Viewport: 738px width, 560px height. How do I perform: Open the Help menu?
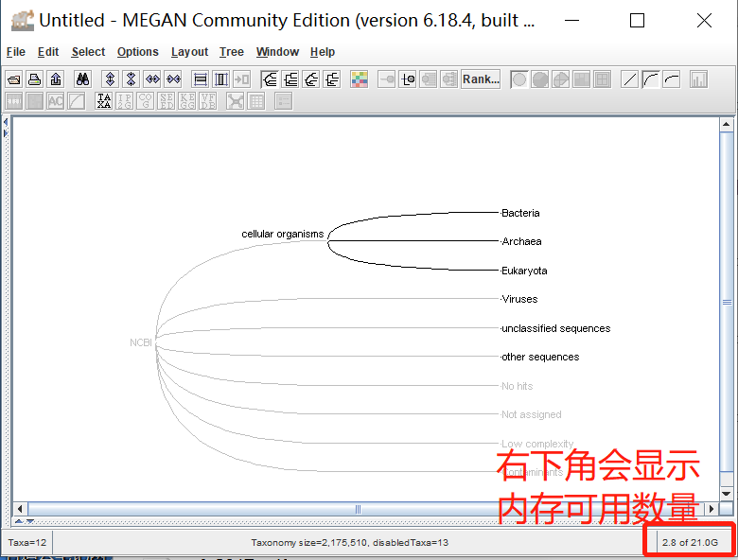323,52
